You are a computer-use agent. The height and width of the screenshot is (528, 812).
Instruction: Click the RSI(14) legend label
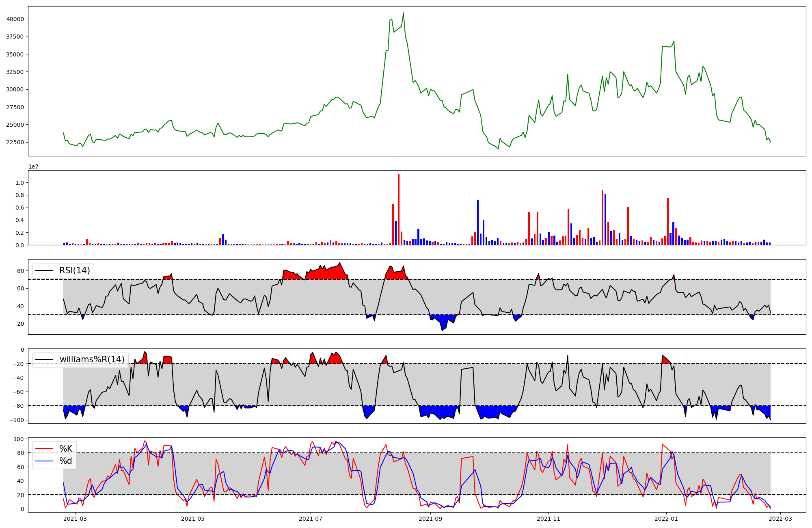point(75,270)
